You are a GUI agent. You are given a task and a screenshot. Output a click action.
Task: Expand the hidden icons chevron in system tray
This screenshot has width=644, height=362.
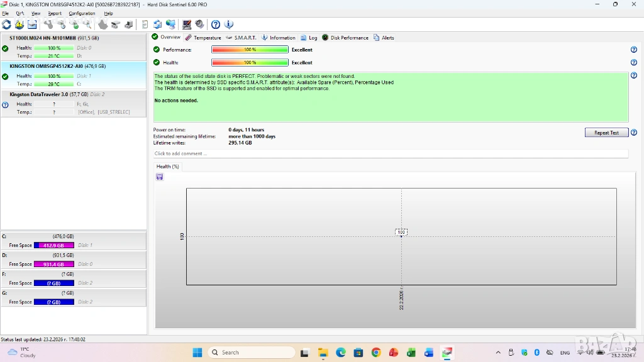coord(498,353)
